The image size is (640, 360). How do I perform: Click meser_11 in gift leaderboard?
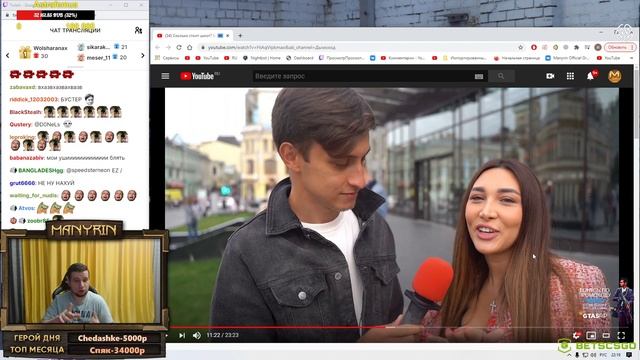click(98, 58)
